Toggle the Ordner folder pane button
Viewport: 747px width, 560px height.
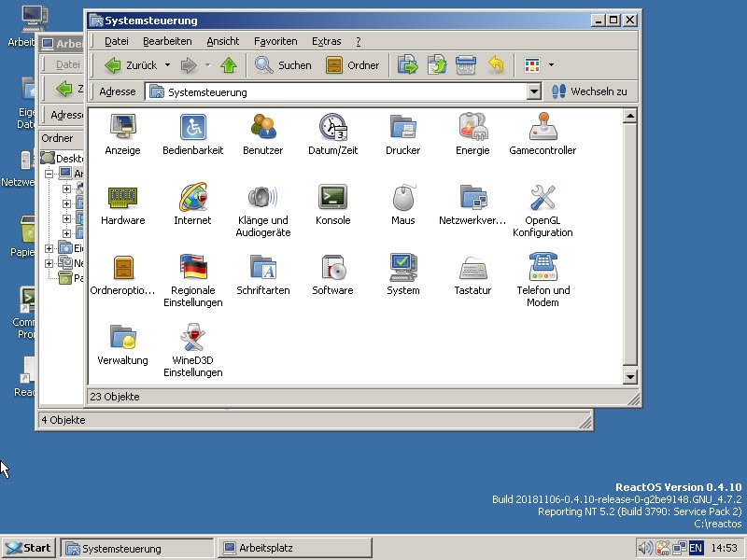tap(352, 65)
